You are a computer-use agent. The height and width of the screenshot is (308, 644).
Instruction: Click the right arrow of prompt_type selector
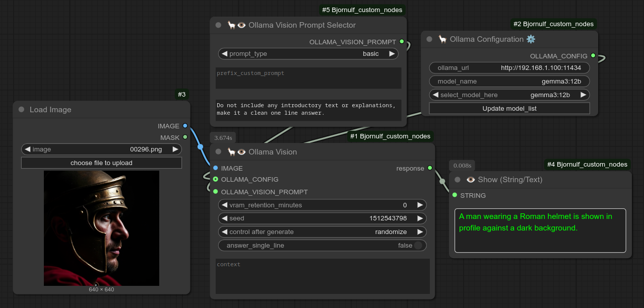point(391,54)
